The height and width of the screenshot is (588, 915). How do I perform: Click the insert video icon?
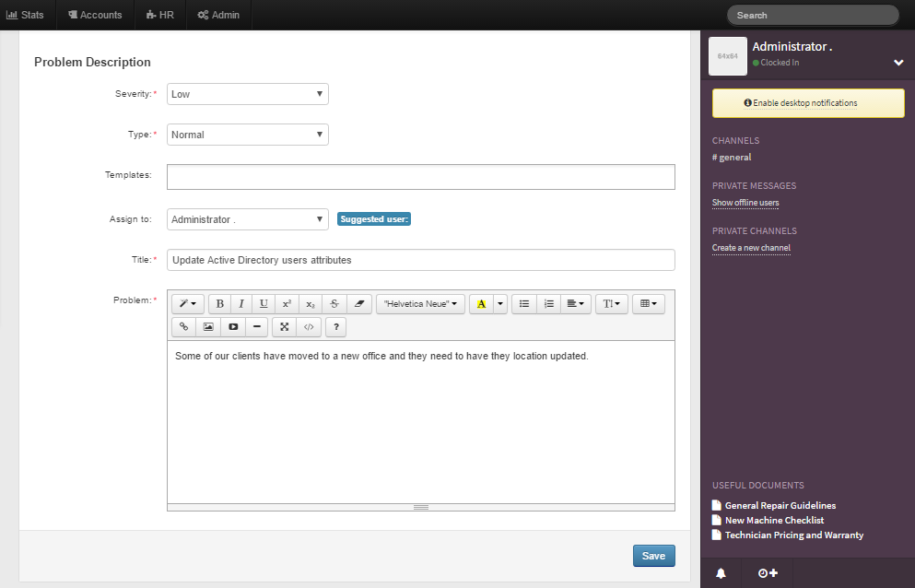pos(233,326)
